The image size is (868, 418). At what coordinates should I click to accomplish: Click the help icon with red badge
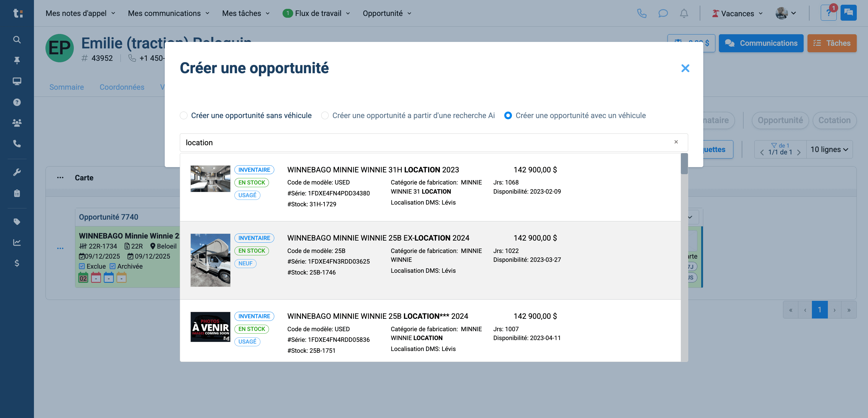coord(828,13)
